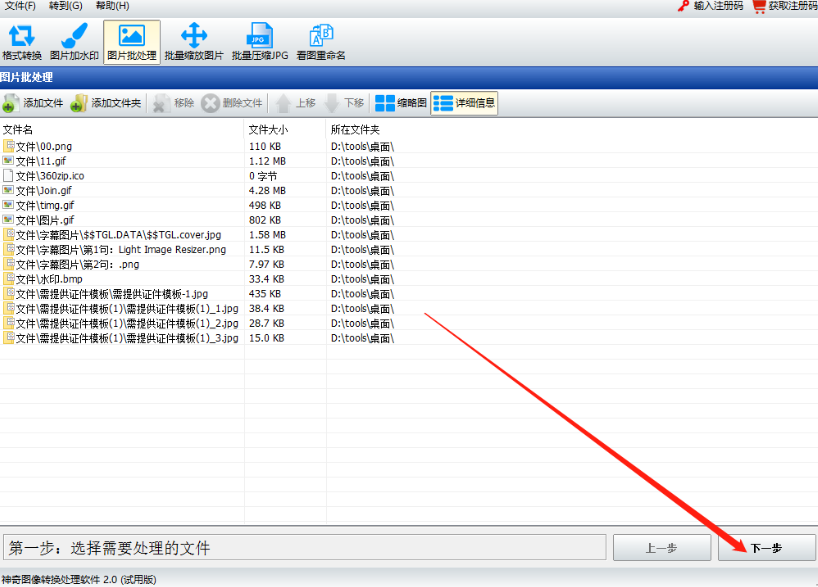Click the 上移 move up button
818x587 pixels.
[296, 103]
